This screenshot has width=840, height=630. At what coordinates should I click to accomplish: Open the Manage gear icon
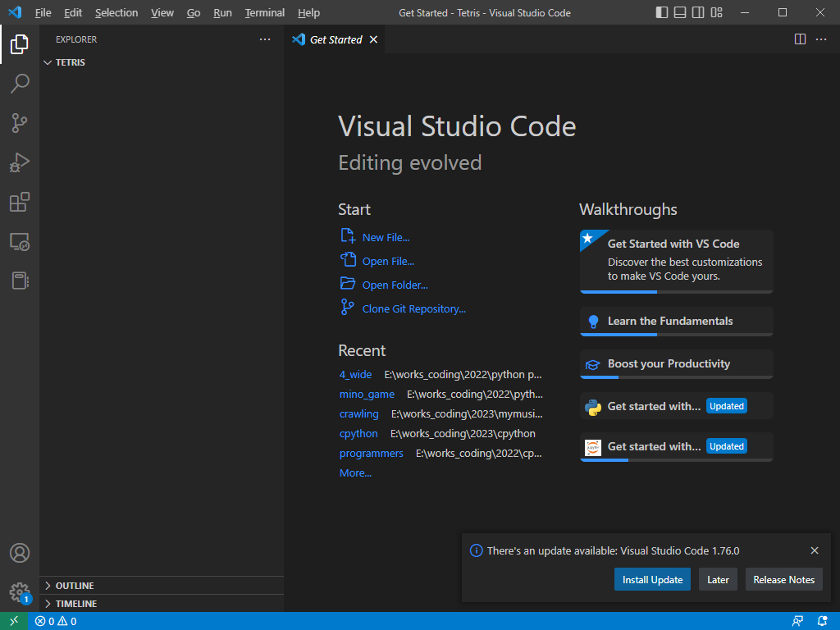pyautogui.click(x=20, y=592)
